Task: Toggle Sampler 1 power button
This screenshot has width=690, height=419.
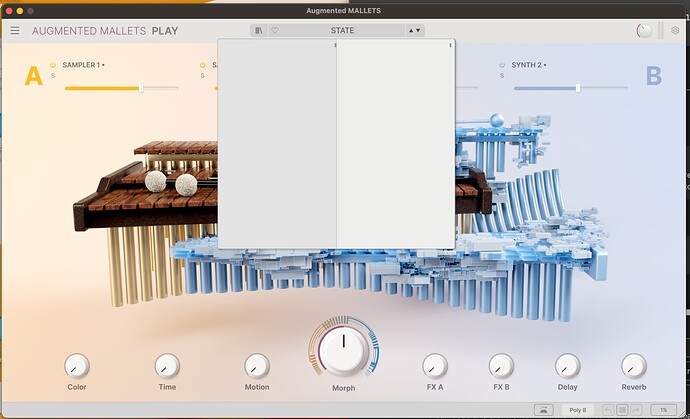Action: point(53,65)
